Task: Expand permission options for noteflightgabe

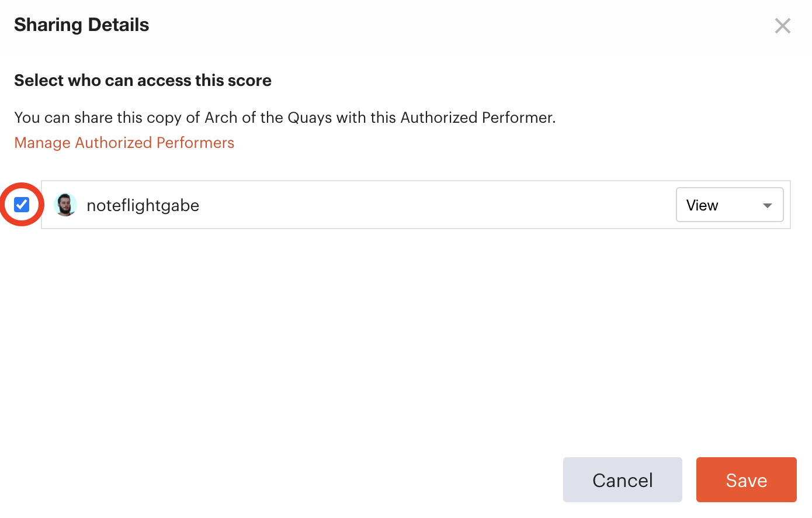Action: [x=730, y=205]
